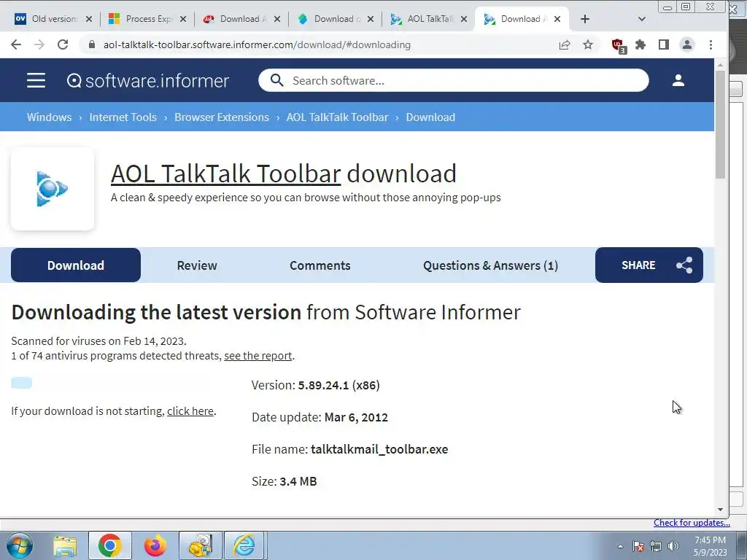Expand the tab search chevron
The height and width of the screenshot is (560, 747).
click(642, 19)
